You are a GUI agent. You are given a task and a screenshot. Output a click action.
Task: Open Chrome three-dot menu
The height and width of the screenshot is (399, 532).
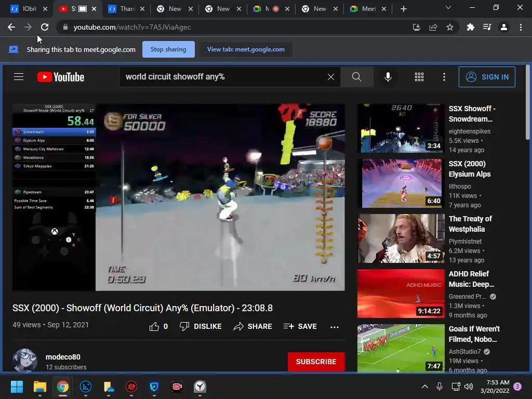tap(521, 27)
